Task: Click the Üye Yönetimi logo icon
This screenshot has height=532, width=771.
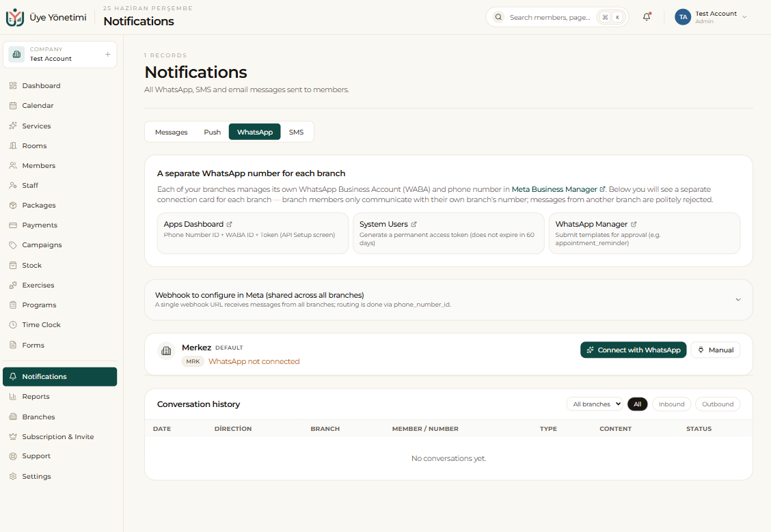Action: pyautogui.click(x=15, y=17)
